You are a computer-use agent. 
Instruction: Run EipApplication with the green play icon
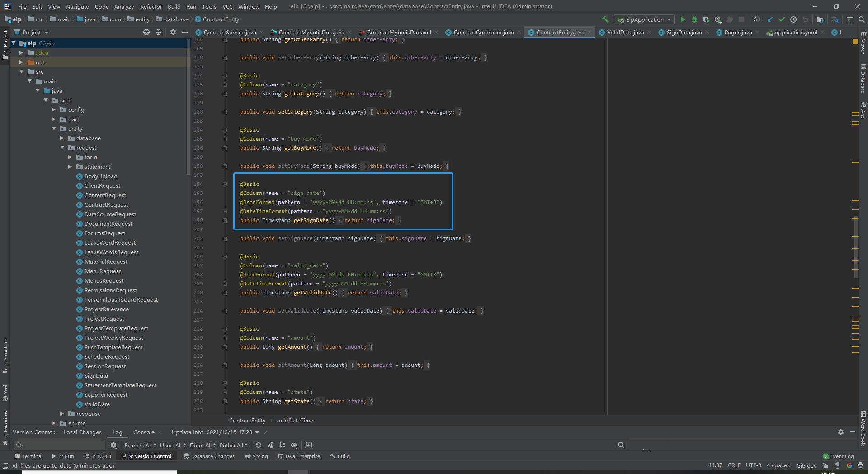[x=683, y=19]
